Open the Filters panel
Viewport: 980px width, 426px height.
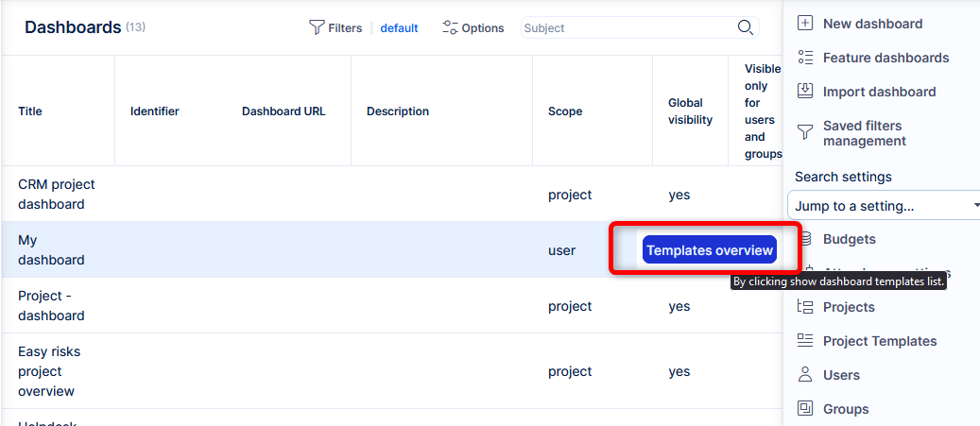coord(335,28)
